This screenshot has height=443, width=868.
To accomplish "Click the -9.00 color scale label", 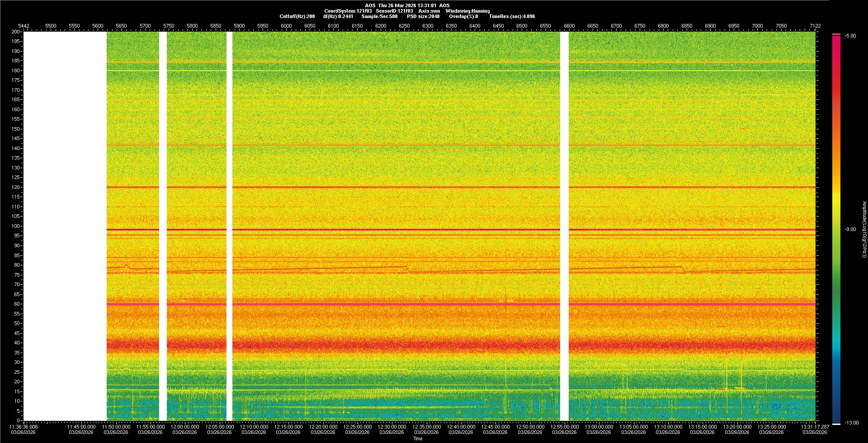I will pos(850,230).
